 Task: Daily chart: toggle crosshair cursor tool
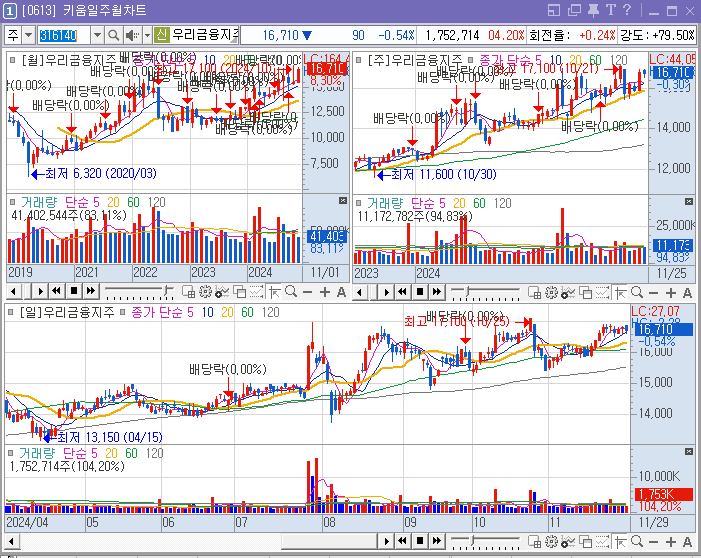[621, 541]
